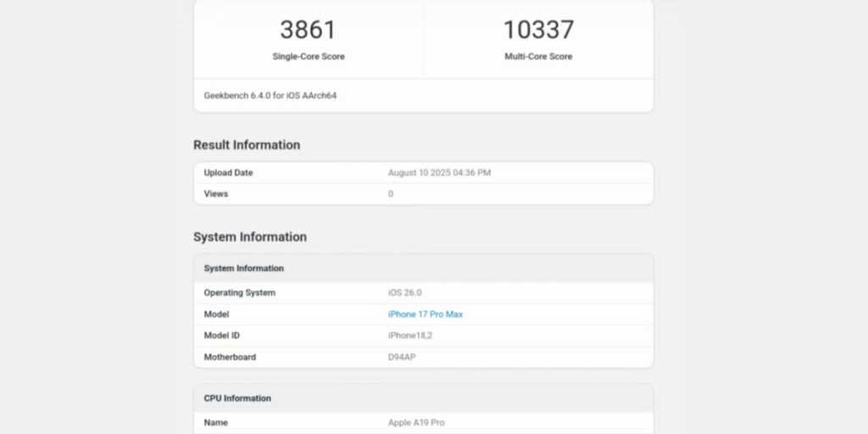Click the large System Information section heading
Screen dimensions: 868x434
(250, 237)
